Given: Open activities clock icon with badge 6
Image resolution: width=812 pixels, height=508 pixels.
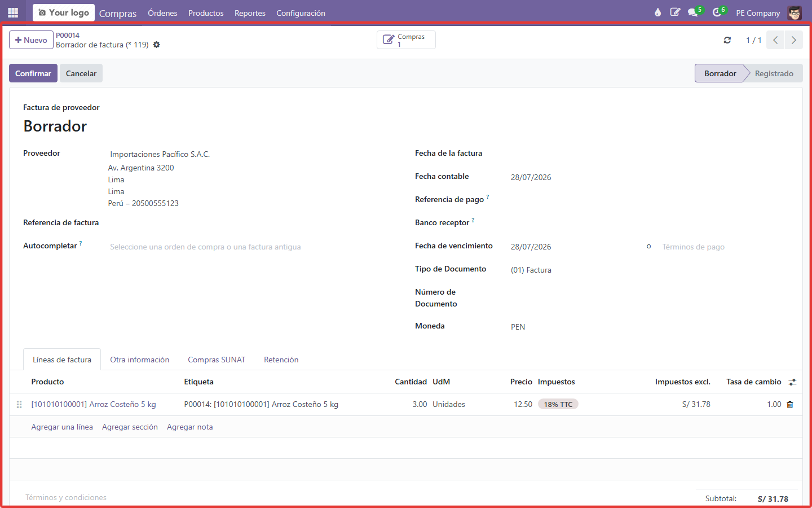Looking at the screenshot, I should click(718, 12).
